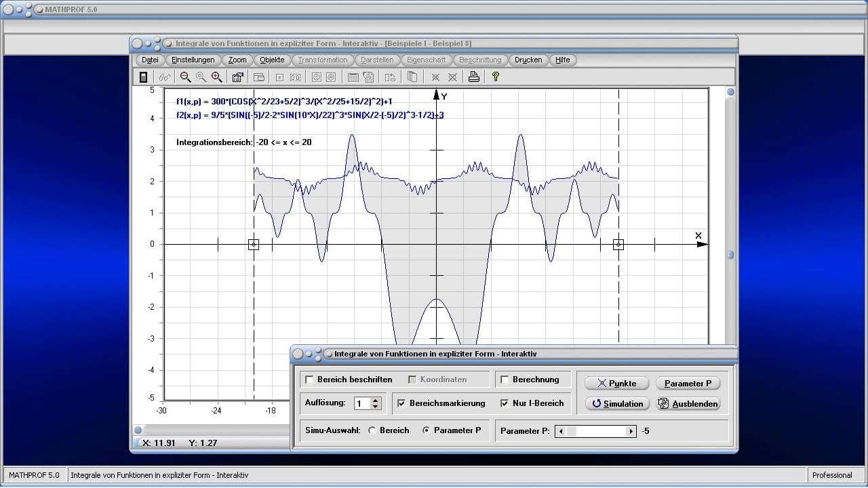The height and width of the screenshot is (488, 868).
Task: Click the double frame toolbar icon
Action: 295,77
